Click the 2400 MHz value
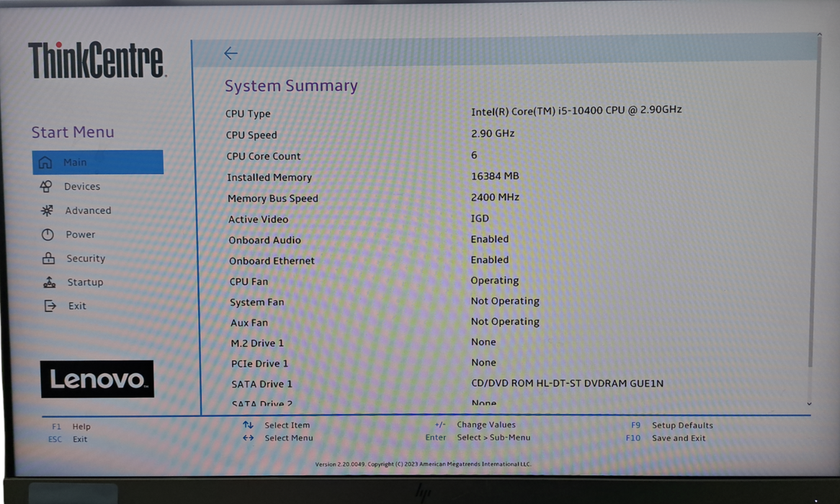 tap(495, 197)
